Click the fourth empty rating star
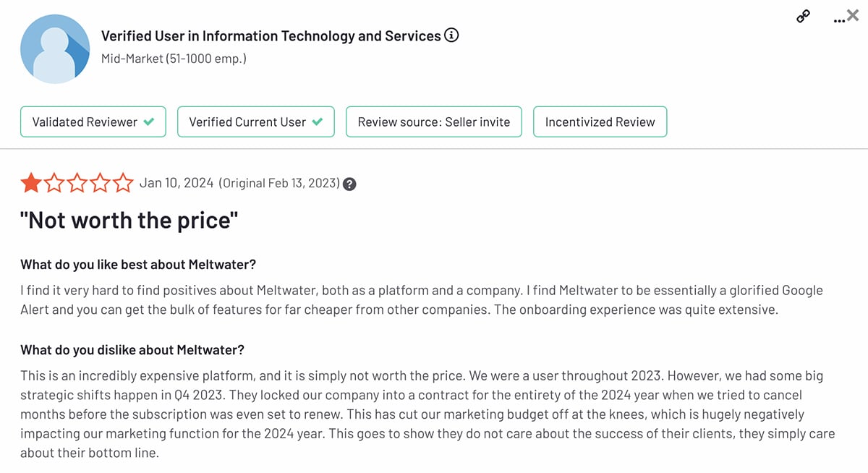Viewport: 868px width, 473px height. click(100, 183)
